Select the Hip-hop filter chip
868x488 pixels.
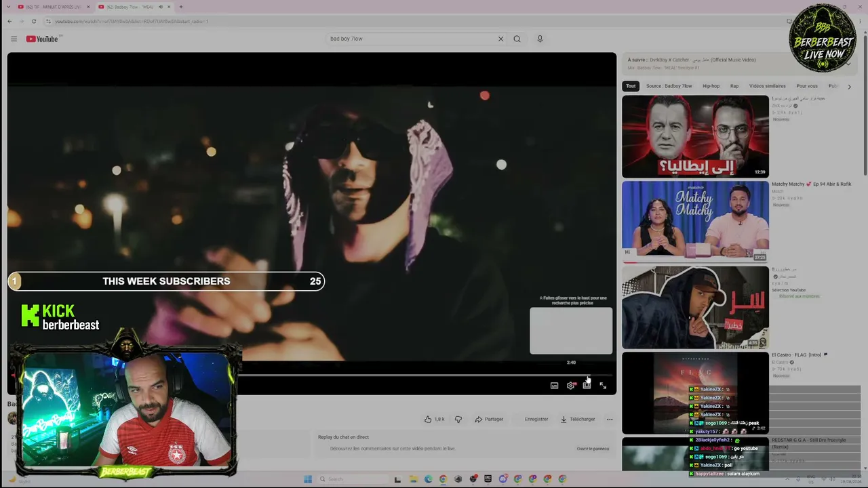coord(711,86)
